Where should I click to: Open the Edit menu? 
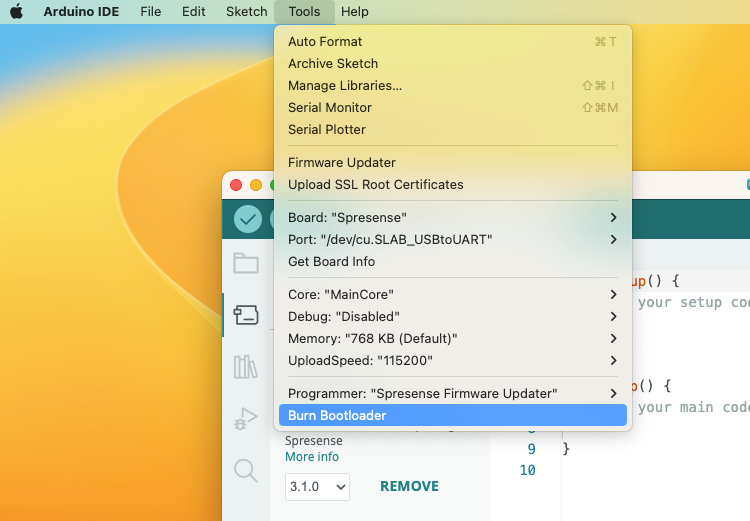(x=193, y=11)
